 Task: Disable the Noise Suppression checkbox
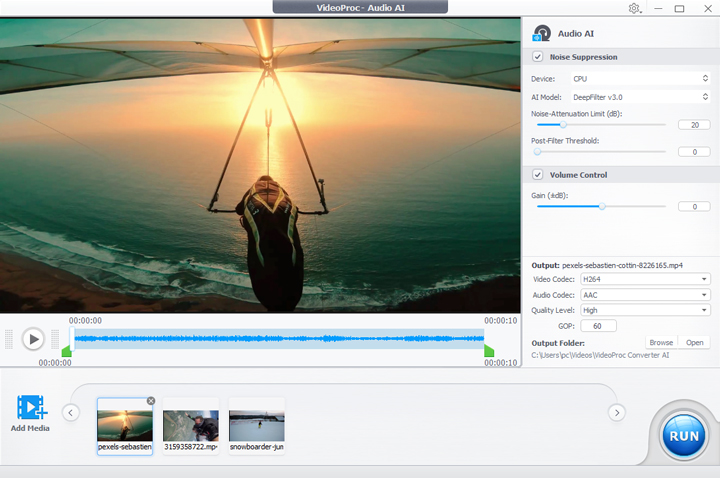[538, 57]
